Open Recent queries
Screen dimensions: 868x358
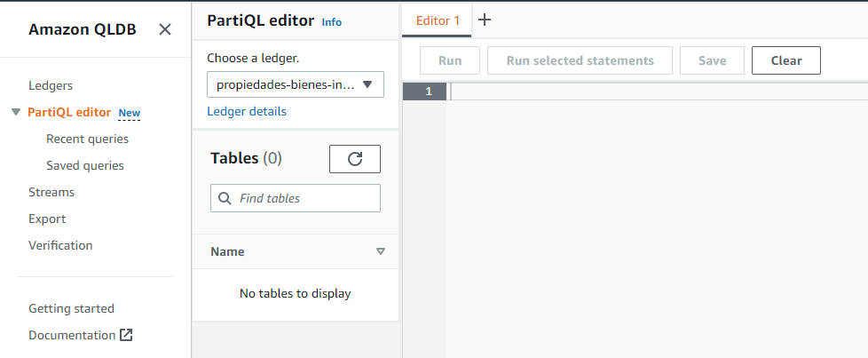tap(87, 139)
